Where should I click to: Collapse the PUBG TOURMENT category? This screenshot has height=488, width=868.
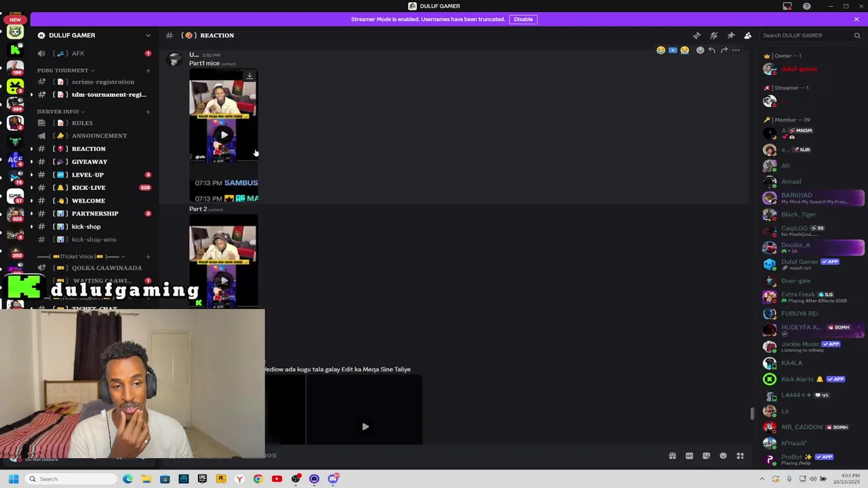pos(66,70)
